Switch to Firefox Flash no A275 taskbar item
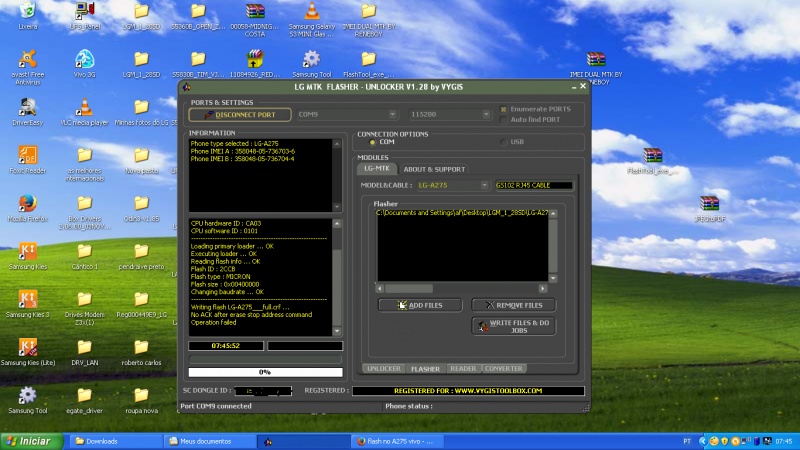The height and width of the screenshot is (450, 800). tap(397, 441)
